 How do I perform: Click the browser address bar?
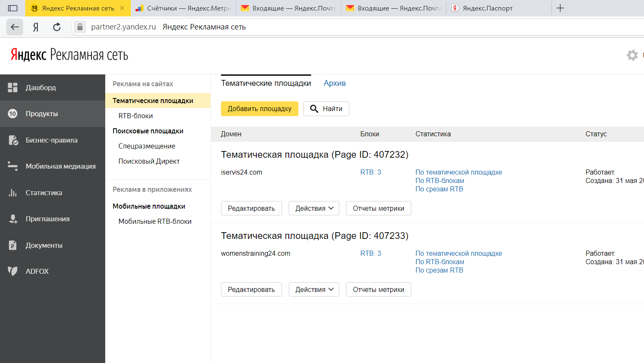[358, 27]
